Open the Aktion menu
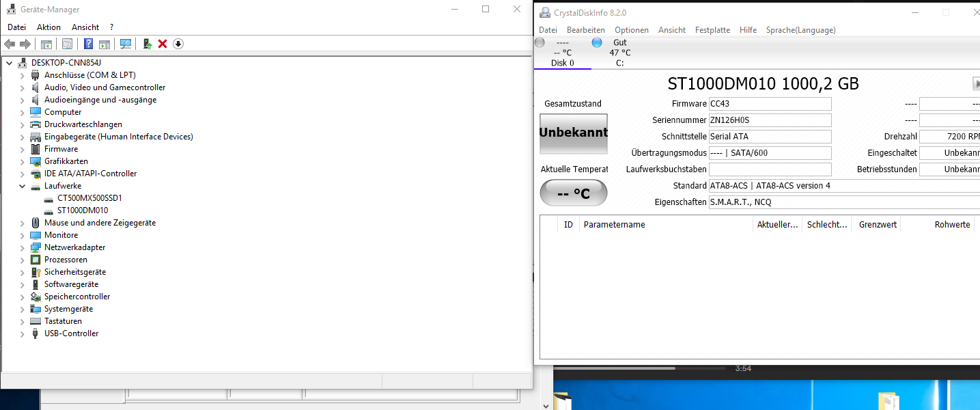 tap(48, 27)
